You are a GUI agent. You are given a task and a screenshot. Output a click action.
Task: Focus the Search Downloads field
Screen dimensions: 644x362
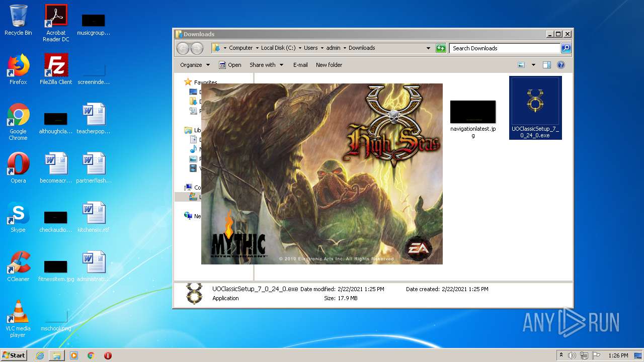[505, 48]
